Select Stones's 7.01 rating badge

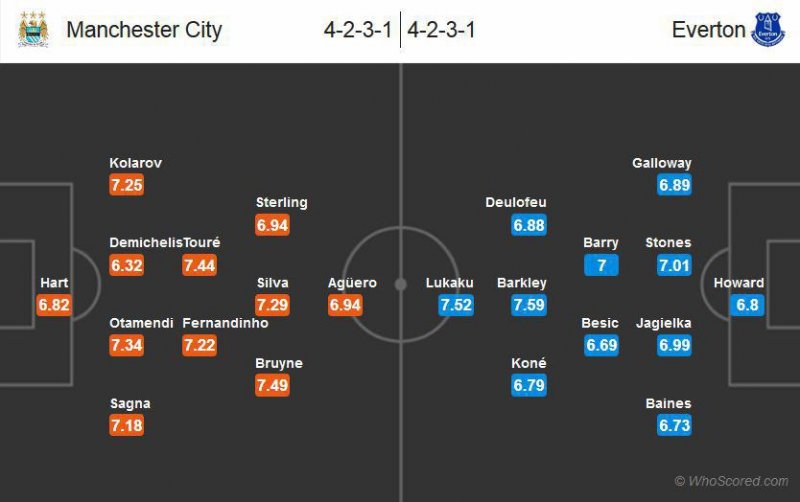[x=674, y=265]
